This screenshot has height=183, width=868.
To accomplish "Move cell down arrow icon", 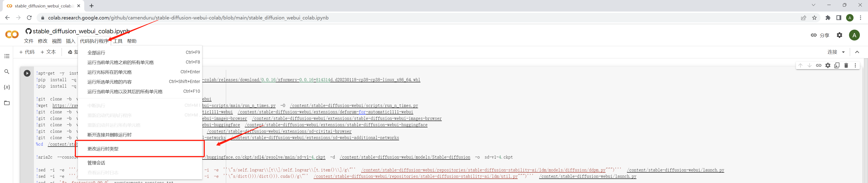I will point(809,65).
